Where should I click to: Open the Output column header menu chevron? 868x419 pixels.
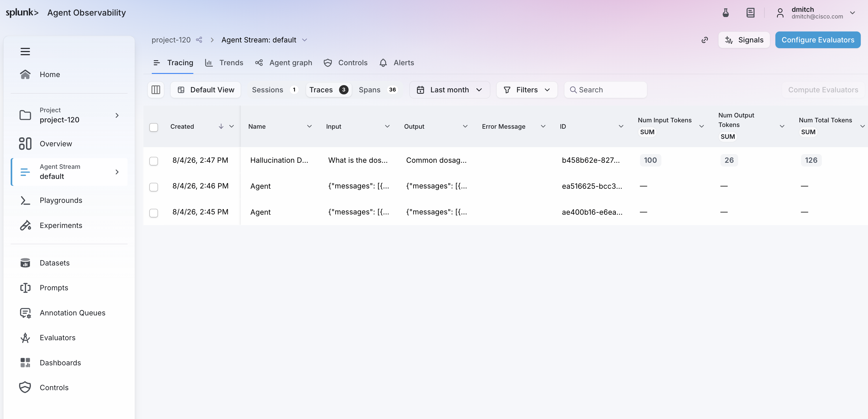point(465,126)
